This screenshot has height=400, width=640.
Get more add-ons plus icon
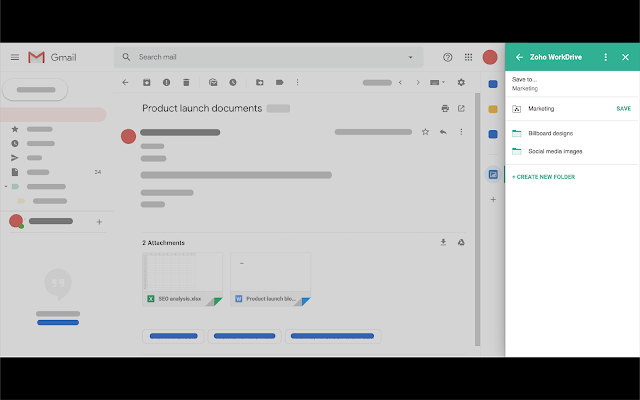[493, 200]
